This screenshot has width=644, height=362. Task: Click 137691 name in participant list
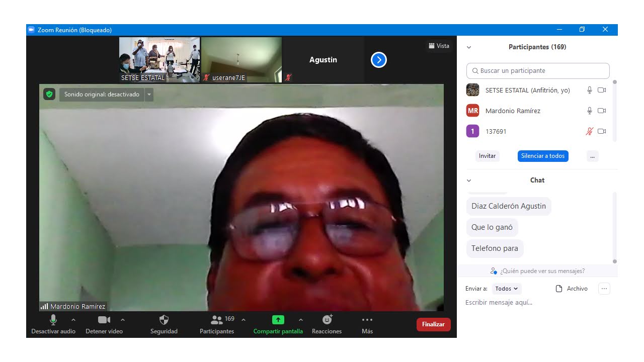coord(496,132)
